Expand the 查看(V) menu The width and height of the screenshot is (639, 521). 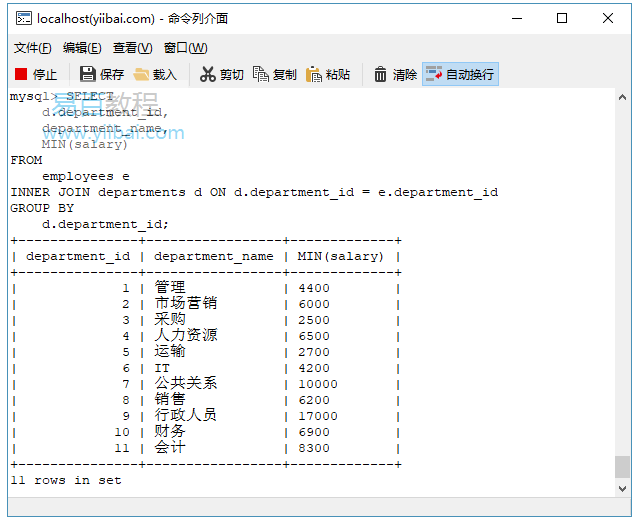[132, 48]
